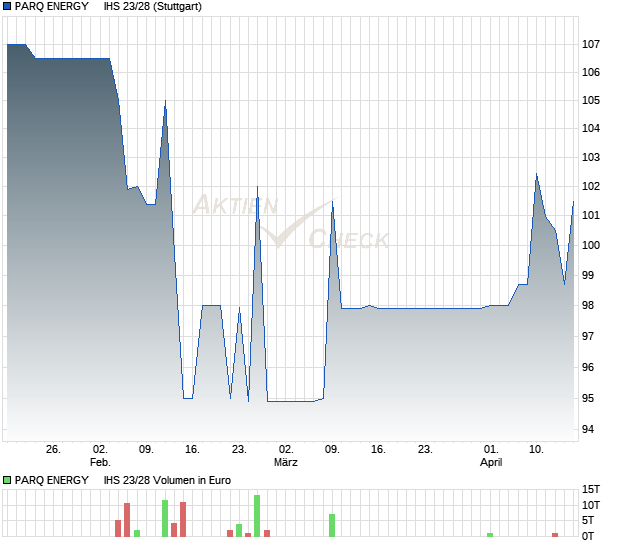The height and width of the screenshot is (546, 620).
Task: Click the '23.' date label in February
Action: (239, 450)
